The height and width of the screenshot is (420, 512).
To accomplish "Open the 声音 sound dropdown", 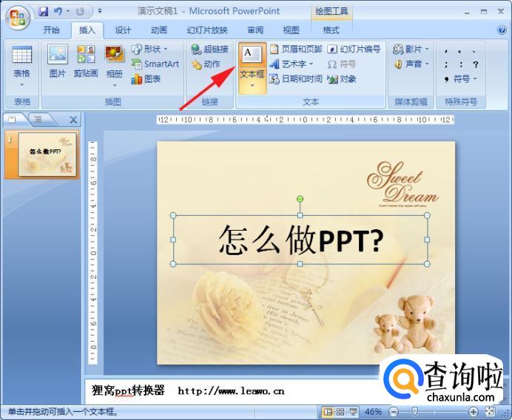I will click(411, 64).
